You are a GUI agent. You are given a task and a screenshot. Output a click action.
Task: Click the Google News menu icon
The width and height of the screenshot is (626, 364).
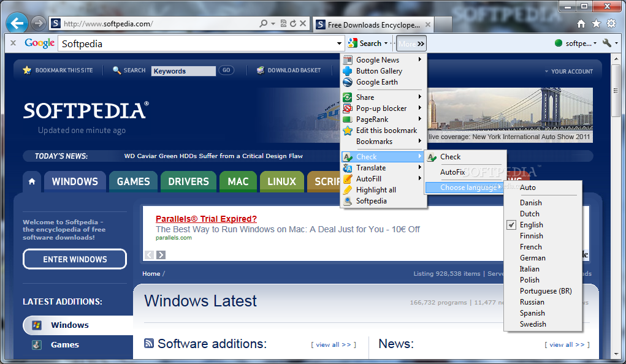click(348, 60)
